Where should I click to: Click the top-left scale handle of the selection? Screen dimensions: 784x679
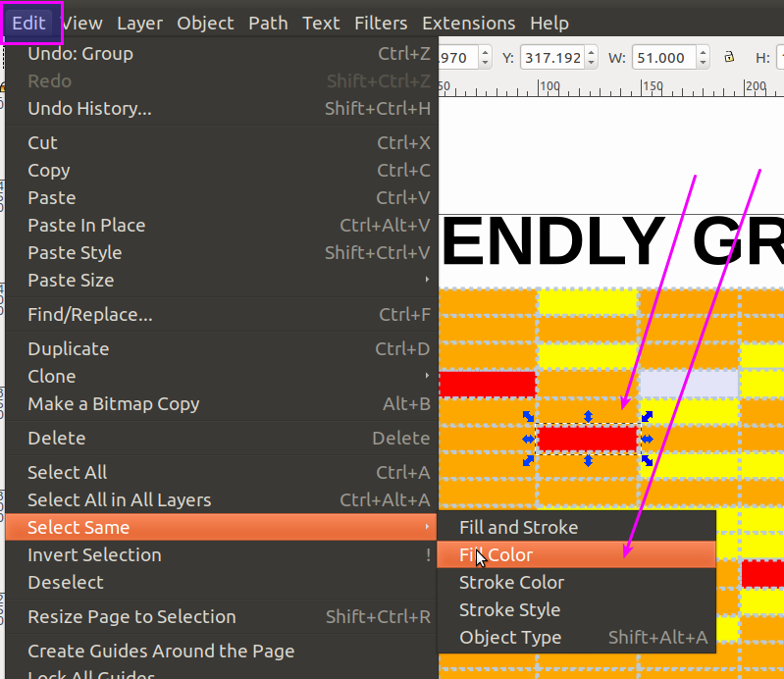click(x=528, y=417)
